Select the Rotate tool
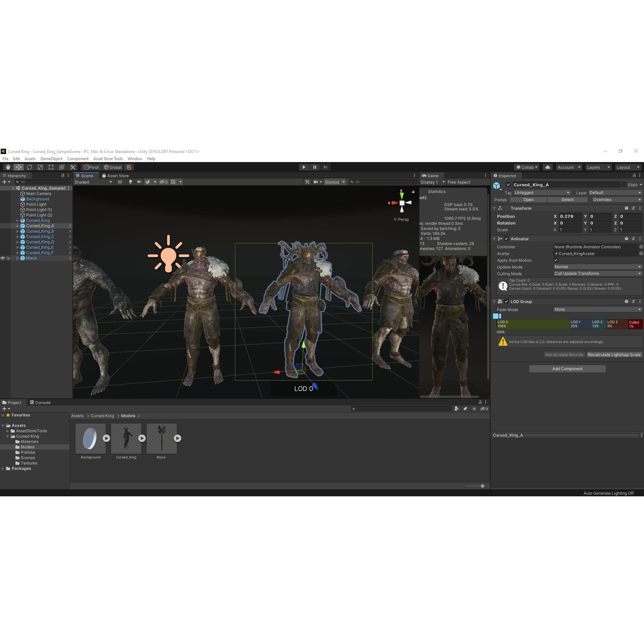The image size is (644, 644). pyautogui.click(x=30, y=167)
